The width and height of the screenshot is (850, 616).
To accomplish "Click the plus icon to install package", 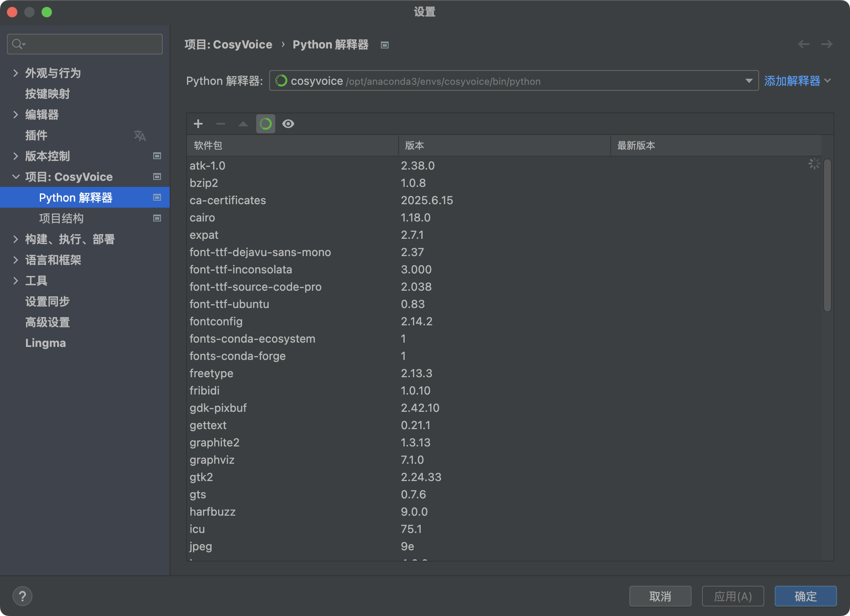I will pos(198,124).
